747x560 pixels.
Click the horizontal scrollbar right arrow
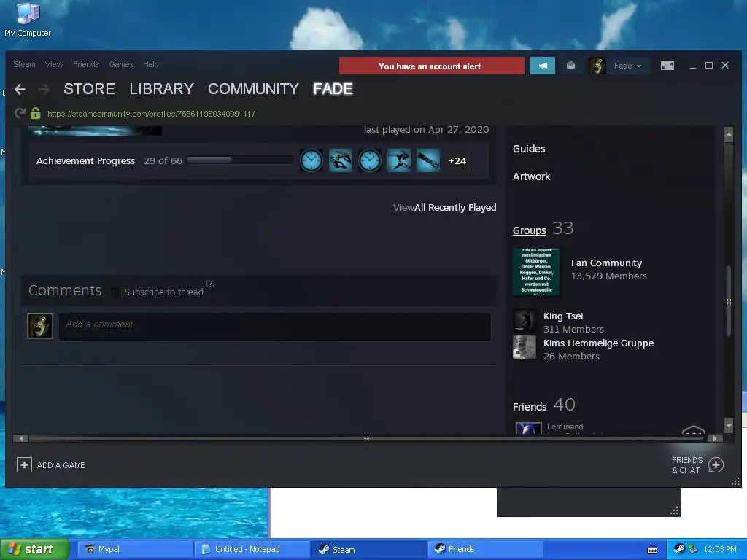715,438
